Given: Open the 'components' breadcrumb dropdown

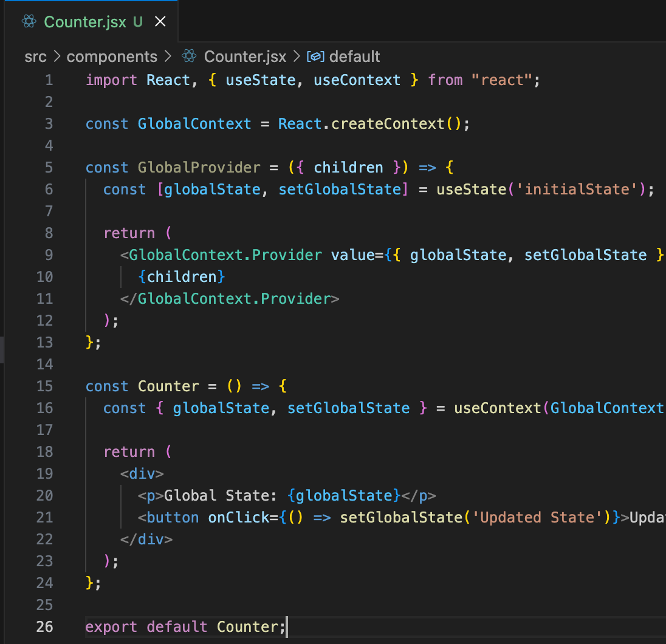Looking at the screenshot, I should (112, 57).
